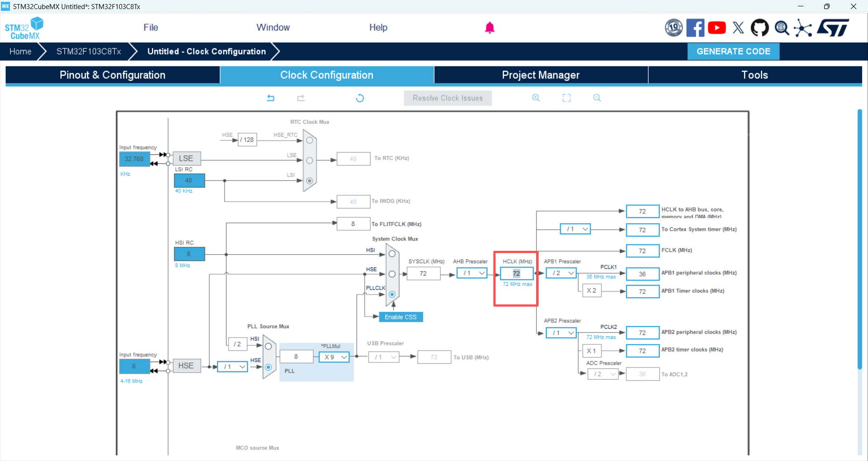Select HSI in System Clock Mux
This screenshot has height=461, width=868.
pyautogui.click(x=392, y=254)
